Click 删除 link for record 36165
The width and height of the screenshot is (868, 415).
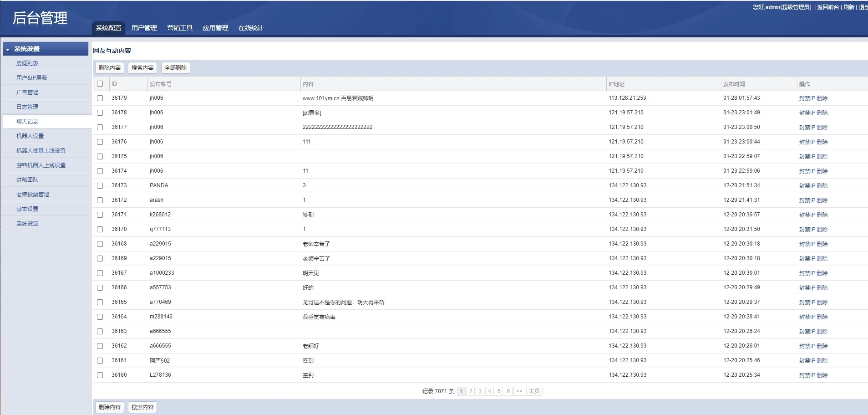tap(822, 302)
